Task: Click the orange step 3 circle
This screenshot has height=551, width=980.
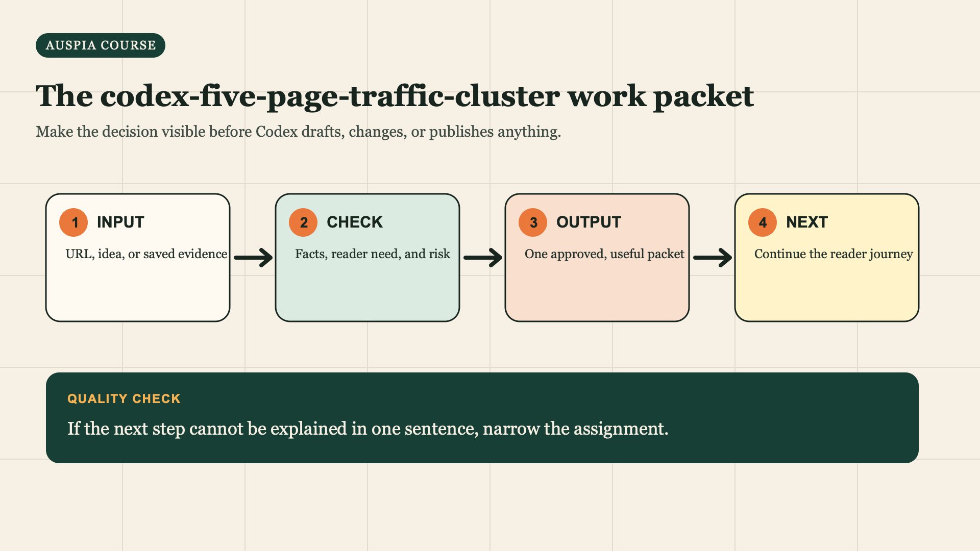Action: coord(533,222)
